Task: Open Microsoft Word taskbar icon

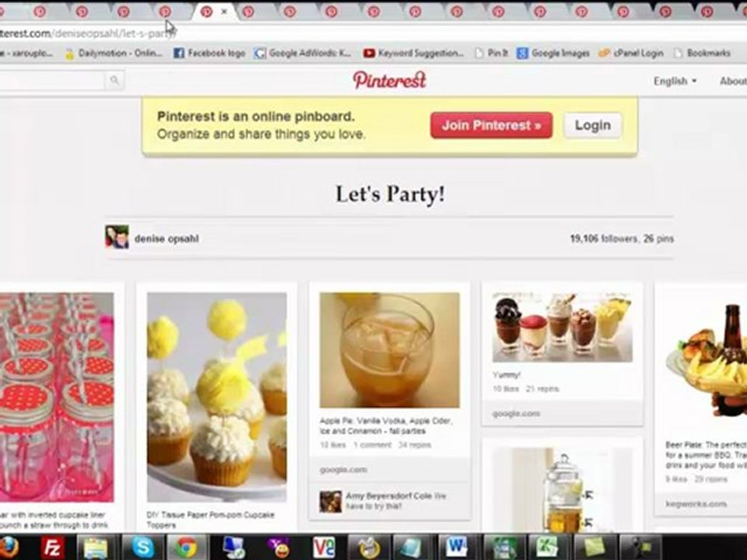Action: (457, 547)
